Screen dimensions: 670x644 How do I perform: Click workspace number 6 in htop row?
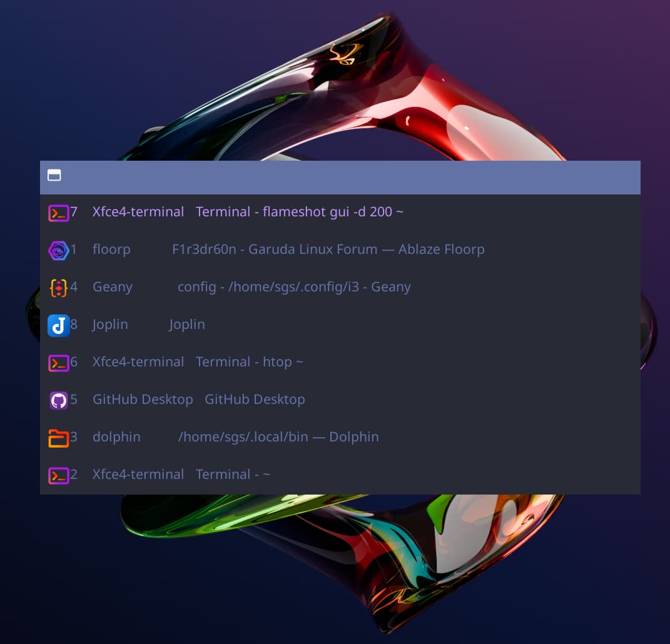[x=74, y=362]
